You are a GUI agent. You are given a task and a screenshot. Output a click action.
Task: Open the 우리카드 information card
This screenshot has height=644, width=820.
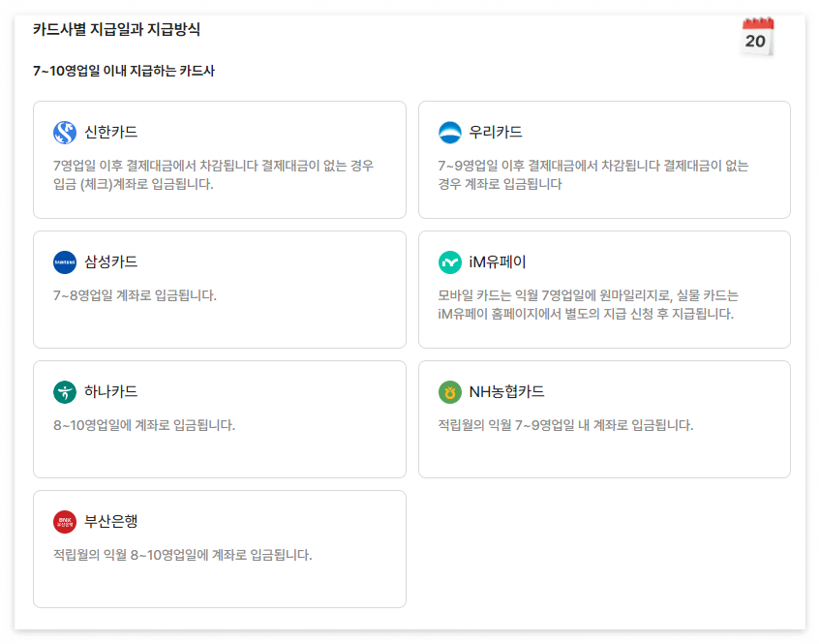pos(604,160)
